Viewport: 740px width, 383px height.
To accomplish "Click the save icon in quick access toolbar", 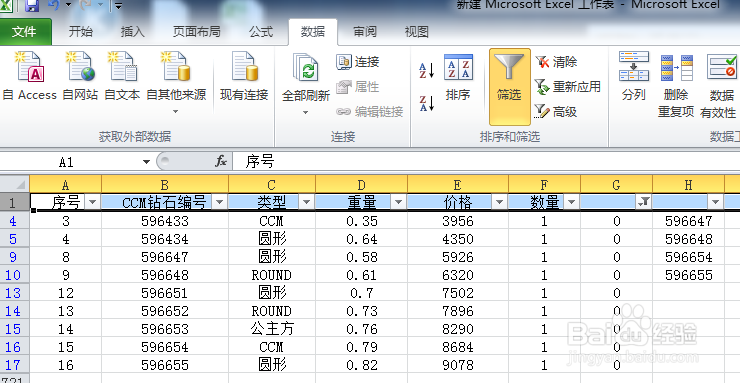I will [x=32, y=5].
